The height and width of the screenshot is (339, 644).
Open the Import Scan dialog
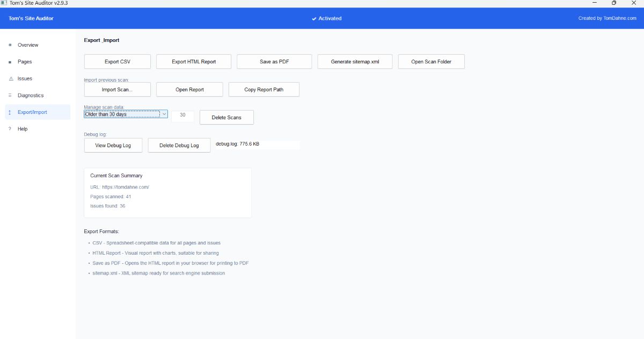[117, 89]
